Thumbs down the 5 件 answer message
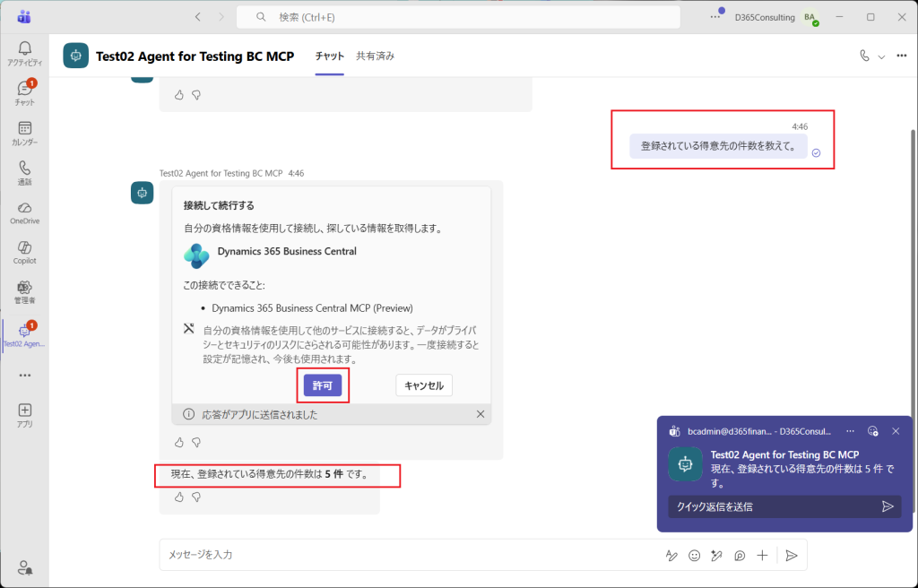Viewport: 918px width, 588px height. pos(196,497)
